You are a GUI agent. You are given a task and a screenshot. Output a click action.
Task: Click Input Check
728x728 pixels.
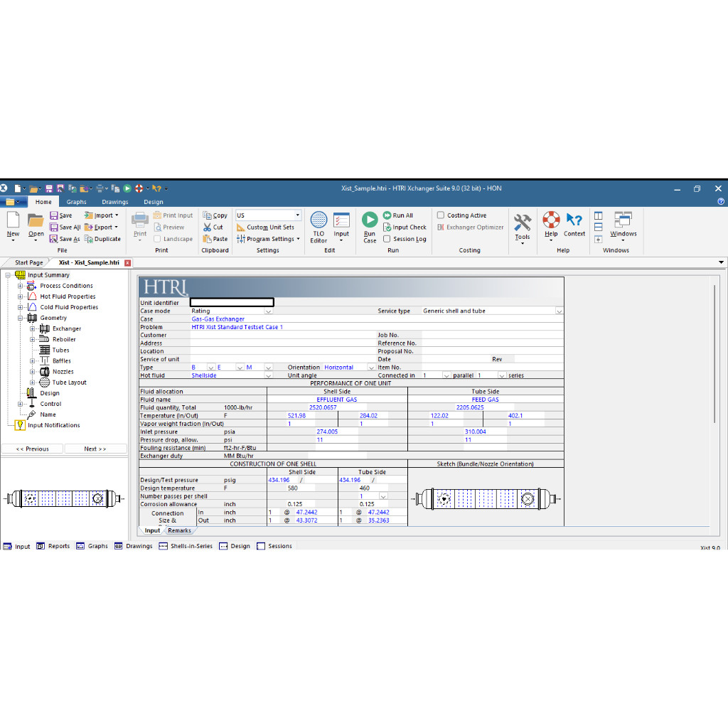pyautogui.click(x=405, y=227)
